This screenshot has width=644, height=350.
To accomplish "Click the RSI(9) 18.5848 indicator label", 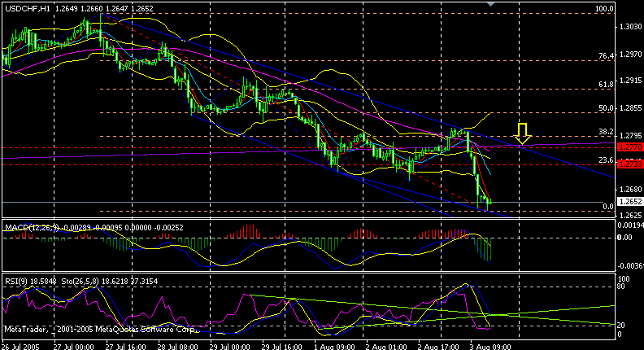I will click(31, 282).
